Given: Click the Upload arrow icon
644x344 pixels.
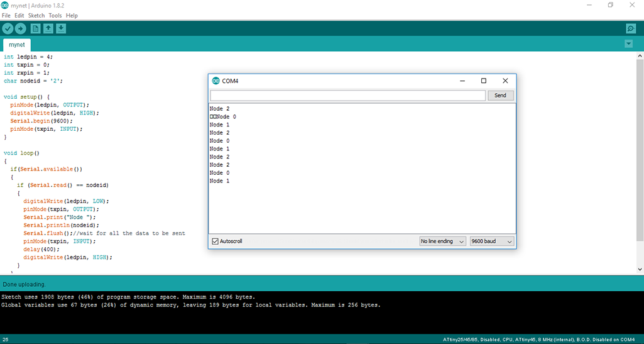Looking at the screenshot, I should (x=21, y=28).
